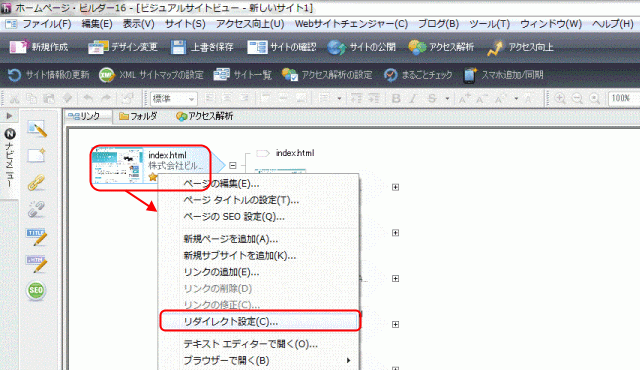
Task: Open the ファイル(F) menu
Action: point(47,24)
